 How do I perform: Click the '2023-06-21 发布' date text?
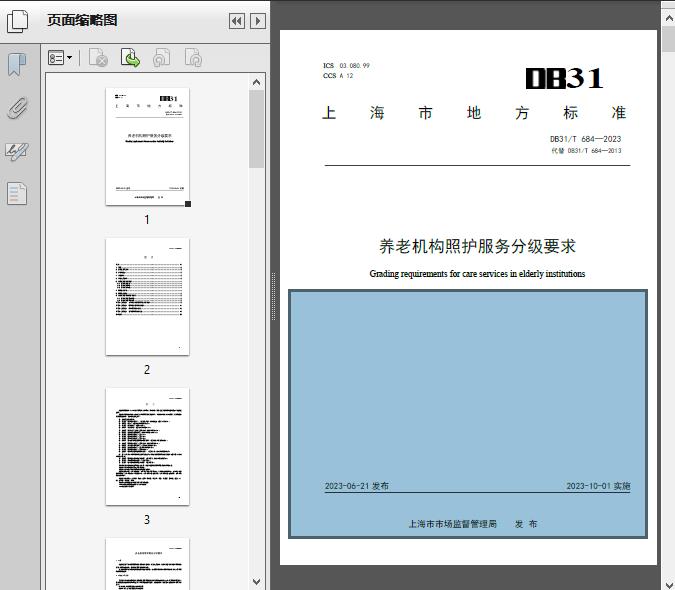click(x=356, y=486)
